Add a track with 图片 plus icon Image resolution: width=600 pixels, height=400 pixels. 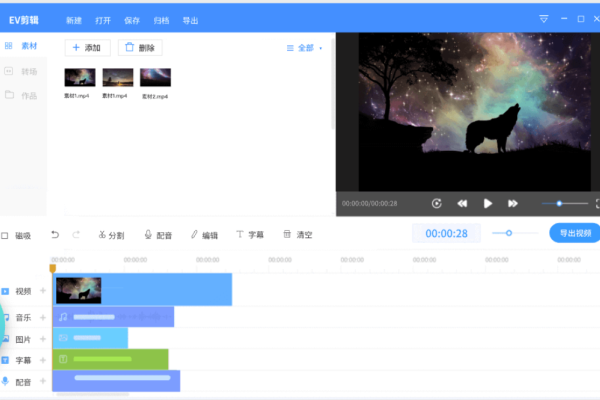point(43,339)
